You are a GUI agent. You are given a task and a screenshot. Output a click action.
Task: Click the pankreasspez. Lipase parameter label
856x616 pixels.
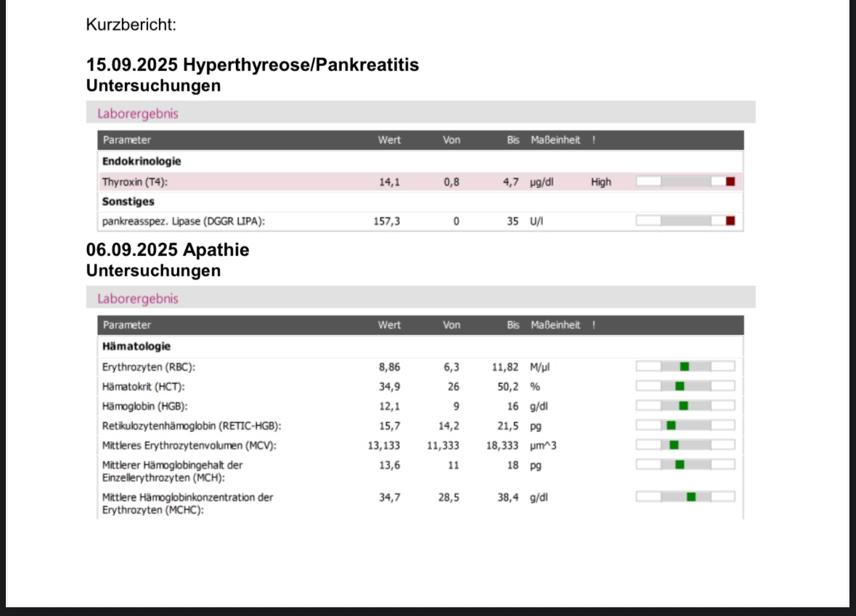183,221
